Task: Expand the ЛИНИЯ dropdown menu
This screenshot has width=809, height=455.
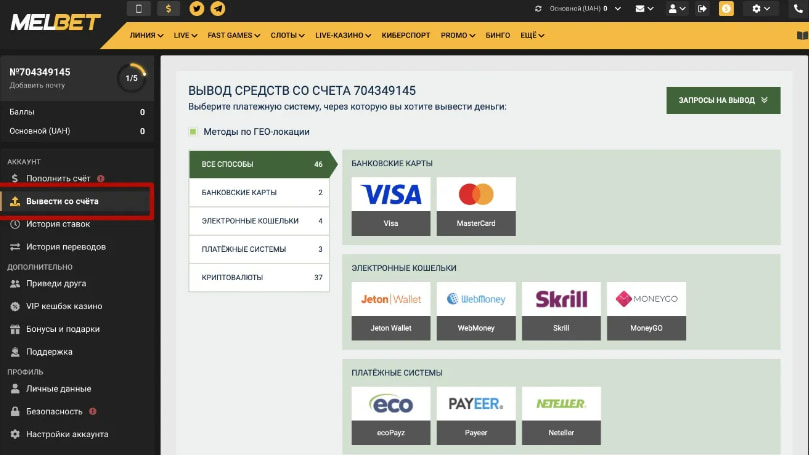Action: pos(146,35)
